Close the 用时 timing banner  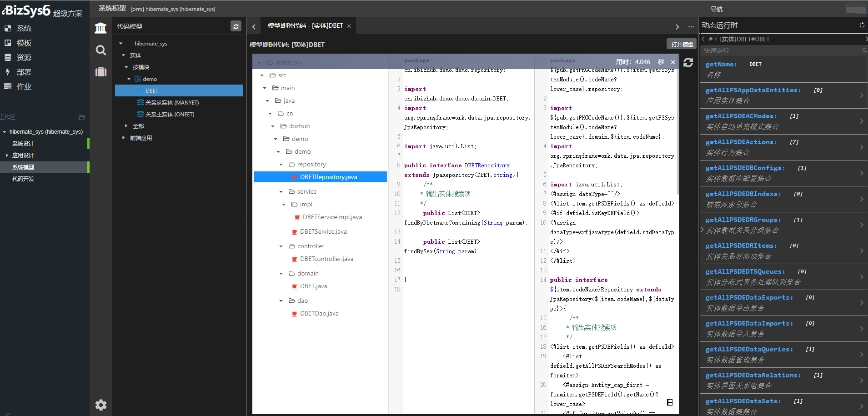tap(673, 62)
